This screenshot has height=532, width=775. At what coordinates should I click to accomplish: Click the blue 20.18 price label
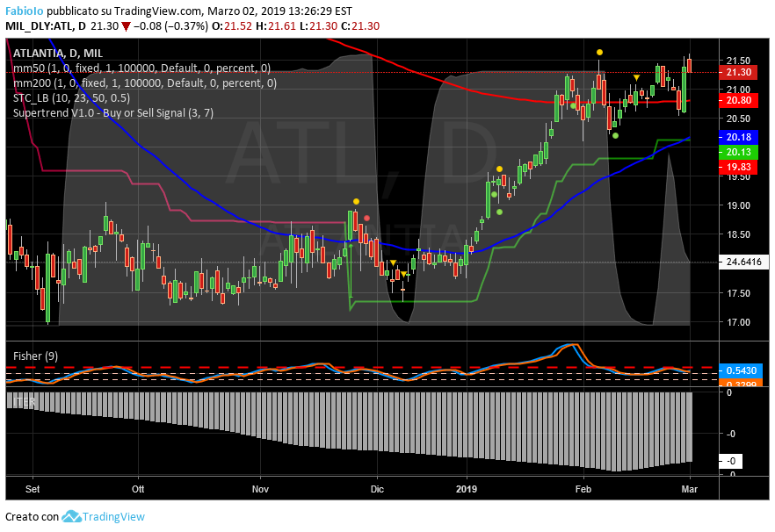point(738,137)
